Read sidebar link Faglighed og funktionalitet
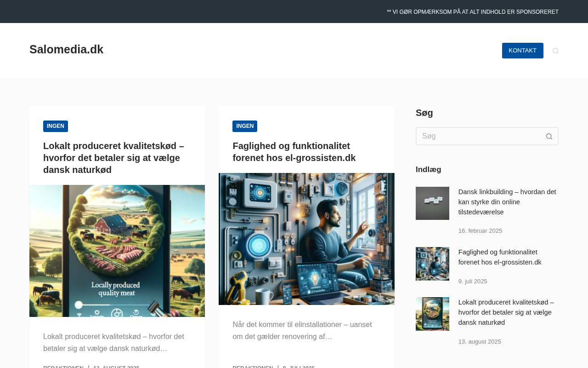Screen dimensions: 588x368 (x=500, y=257)
